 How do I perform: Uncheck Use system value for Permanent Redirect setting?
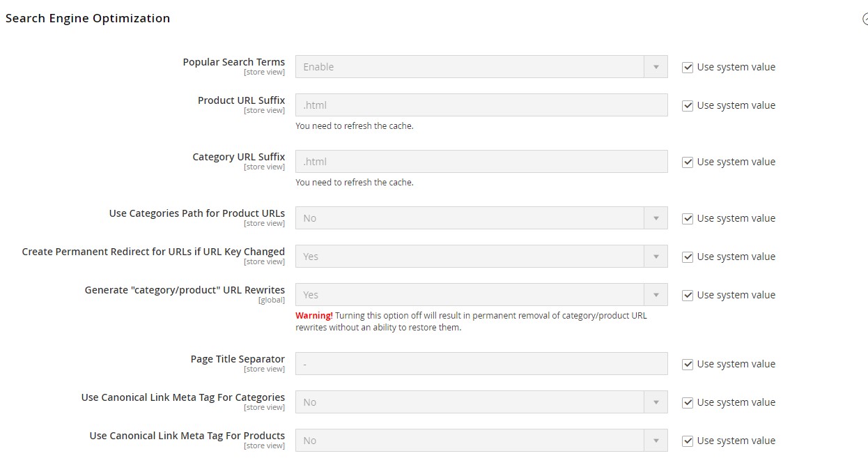[688, 256]
